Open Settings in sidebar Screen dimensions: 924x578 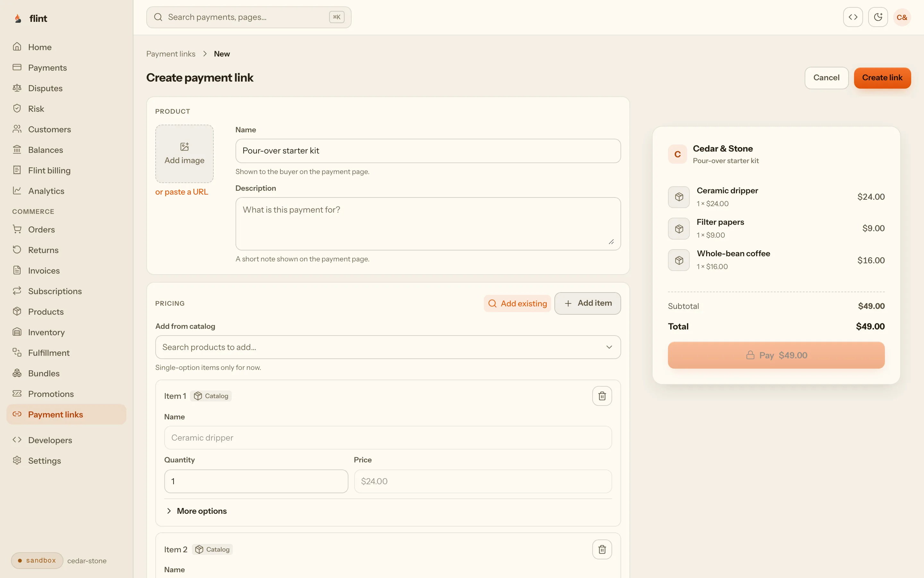pos(66,461)
